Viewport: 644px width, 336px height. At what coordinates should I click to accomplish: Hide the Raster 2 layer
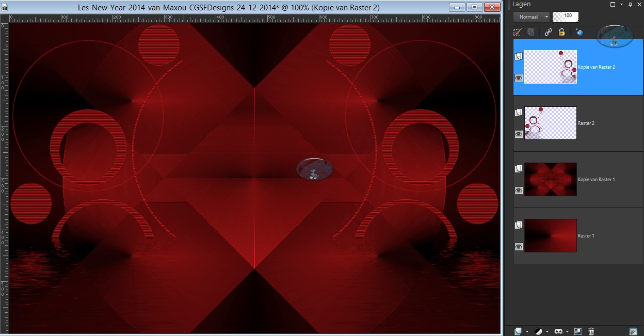click(519, 134)
